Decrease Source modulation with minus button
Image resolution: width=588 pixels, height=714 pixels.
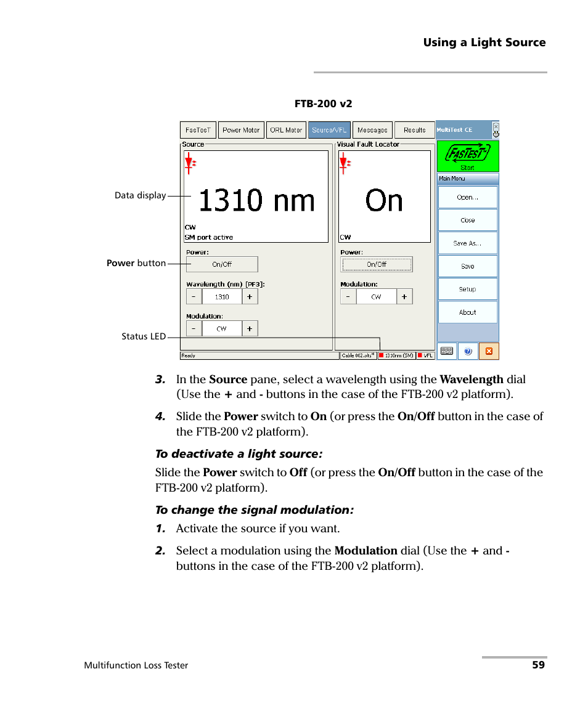(x=194, y=328)
